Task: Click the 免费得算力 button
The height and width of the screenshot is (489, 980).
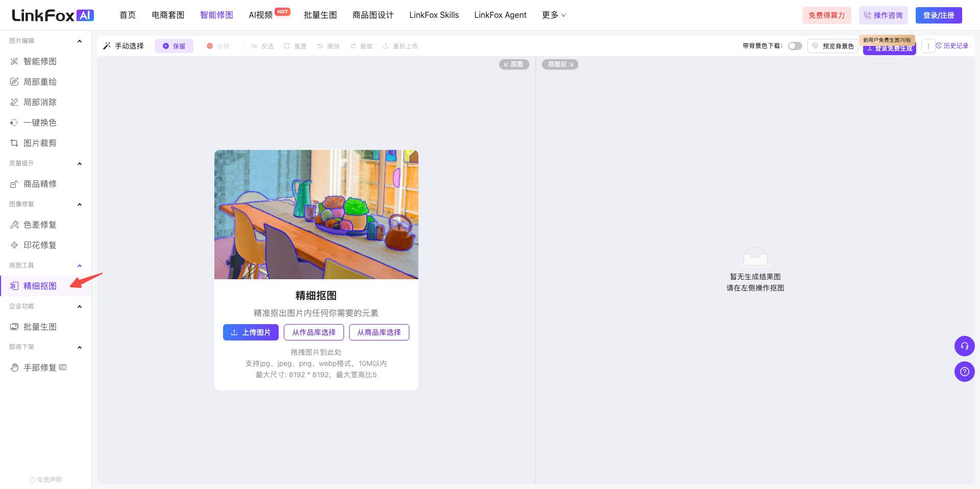Action: coord(826,15)
